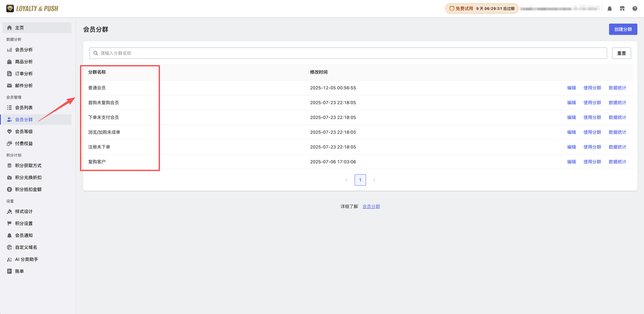Open the 会员分群 learn more link
The width and height of the screenshot is (644, 314).
371,207
